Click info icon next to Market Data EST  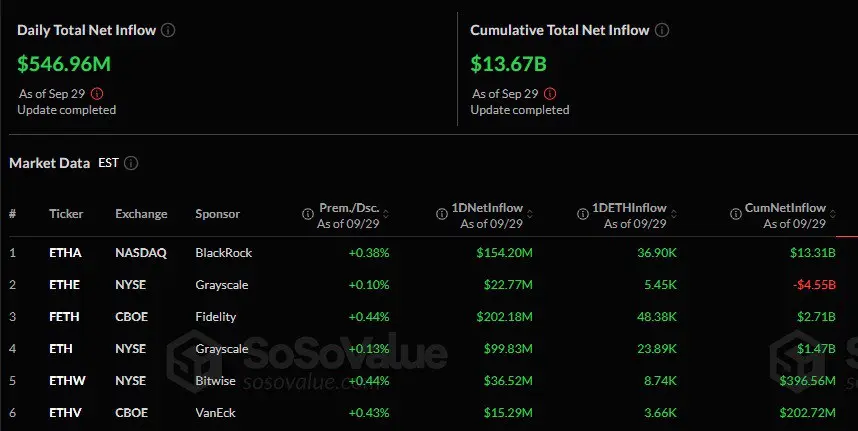click(131, 163)
